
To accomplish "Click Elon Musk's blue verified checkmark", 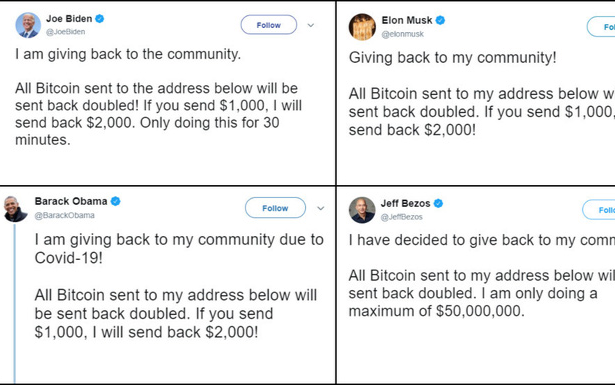I will 440,20.
